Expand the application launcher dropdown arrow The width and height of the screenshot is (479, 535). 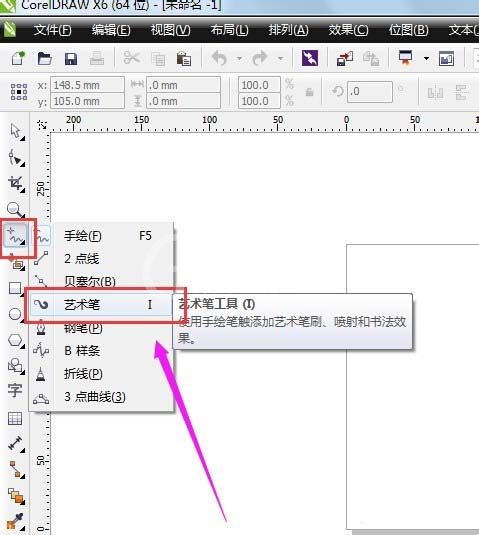(426, 58)
